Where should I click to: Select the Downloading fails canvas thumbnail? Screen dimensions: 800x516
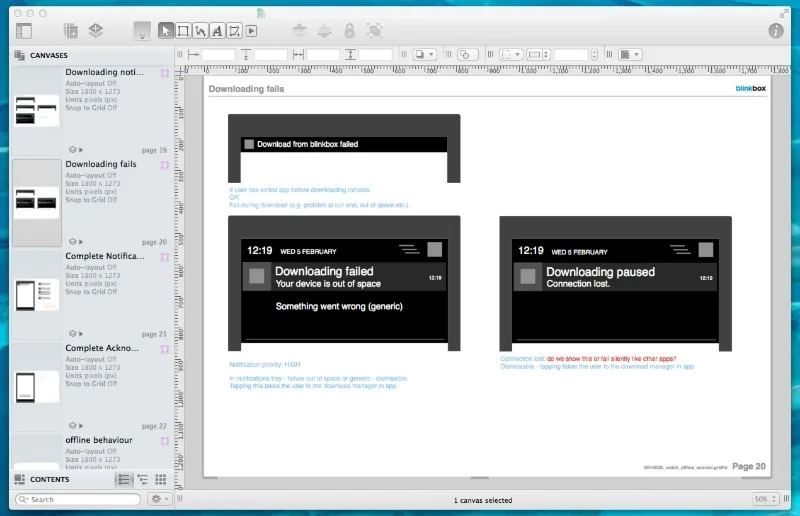(x=37, y=203)
